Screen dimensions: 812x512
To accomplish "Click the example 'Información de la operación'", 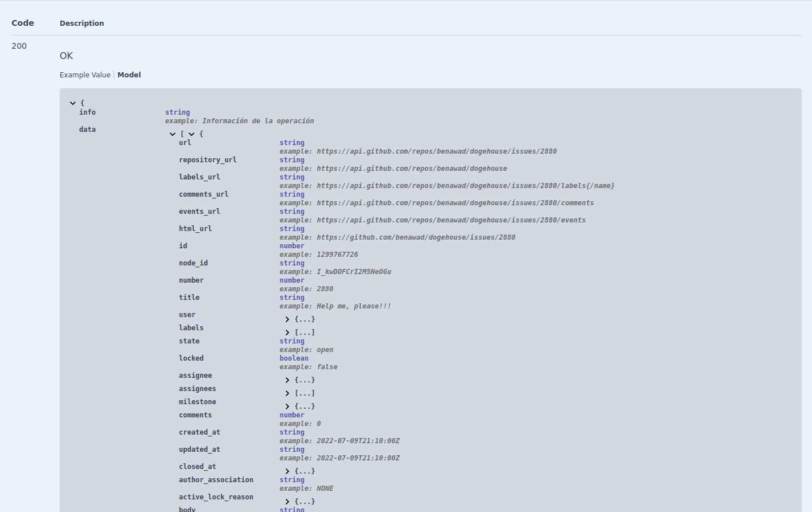I will click(258, 121).
